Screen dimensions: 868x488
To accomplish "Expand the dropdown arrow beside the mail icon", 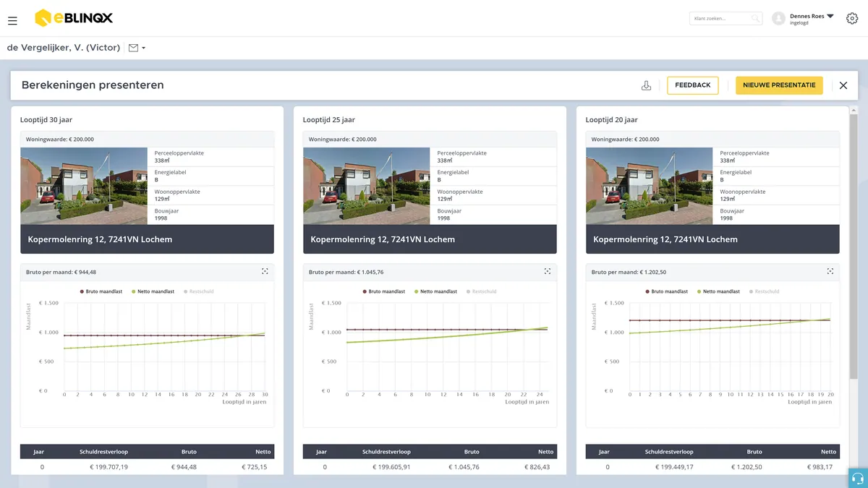I will pos(144,48).
